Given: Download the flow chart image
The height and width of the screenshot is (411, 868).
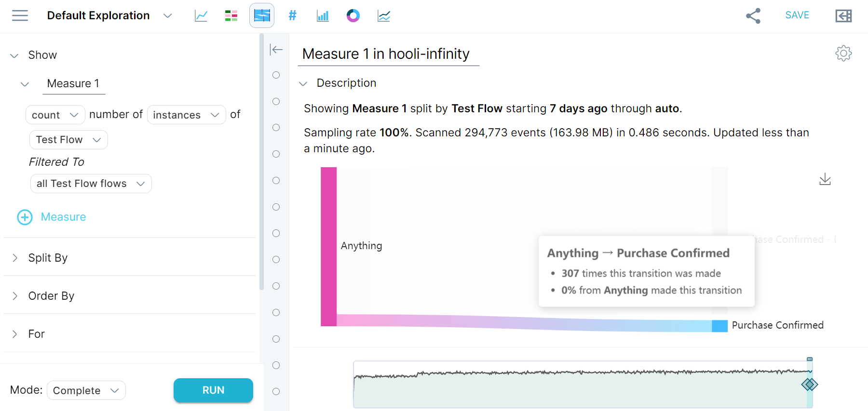Looking at the screenshot, I should (825, 179).
